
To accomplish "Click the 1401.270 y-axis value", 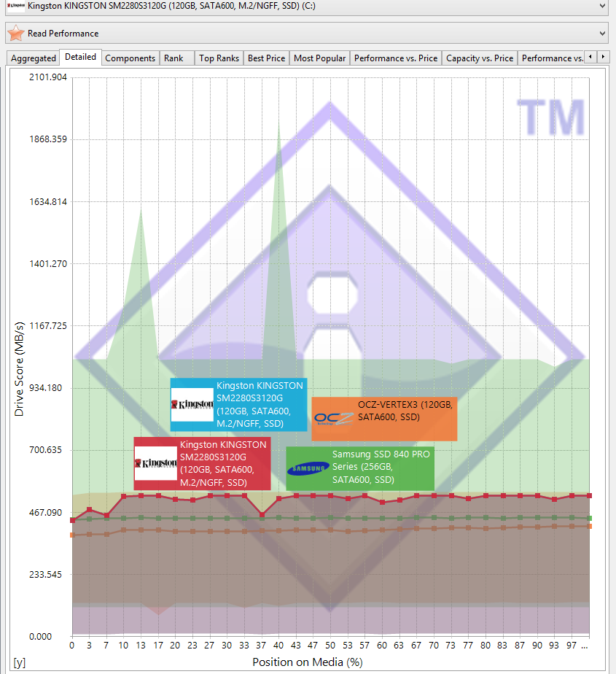I will pyautogui.click(x=48, y=263).
